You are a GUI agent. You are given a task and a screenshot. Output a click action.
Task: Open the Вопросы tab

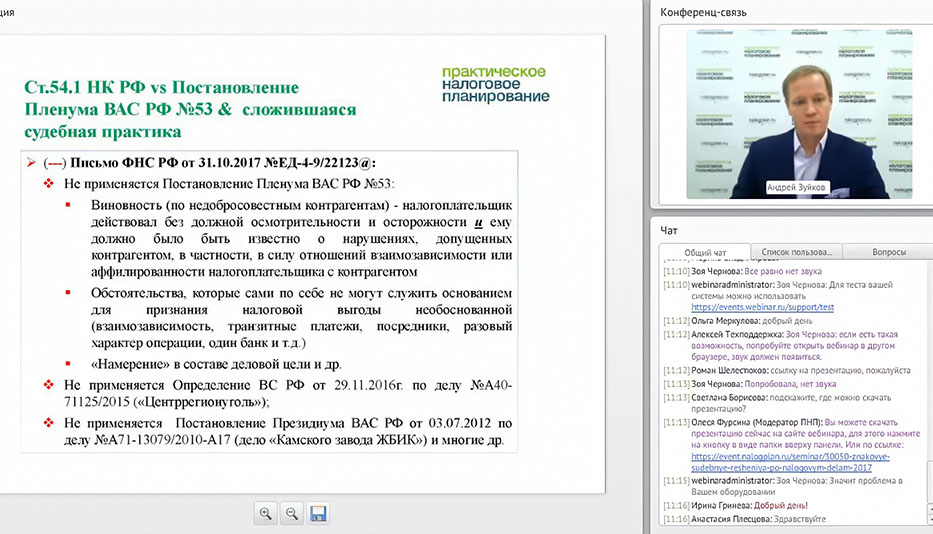click(888, 252)
